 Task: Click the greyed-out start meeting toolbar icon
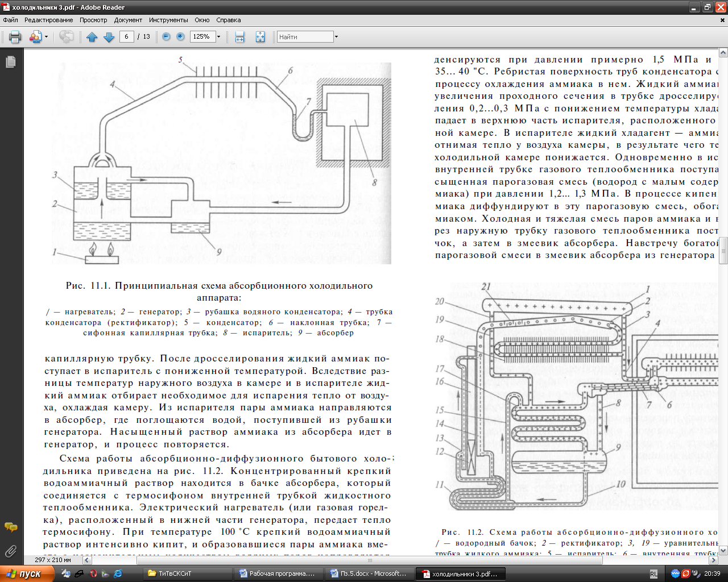point(67,37)
